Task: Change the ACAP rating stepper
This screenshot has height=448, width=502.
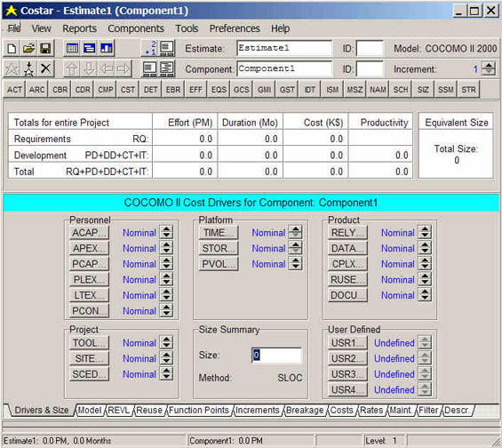Action: [166, 232]
